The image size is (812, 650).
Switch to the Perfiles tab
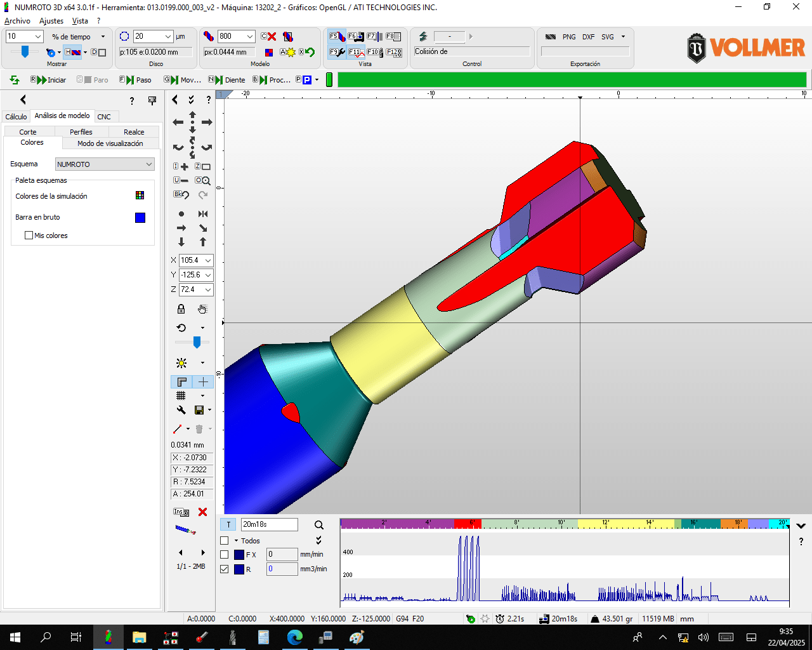[x=81, y=132]
